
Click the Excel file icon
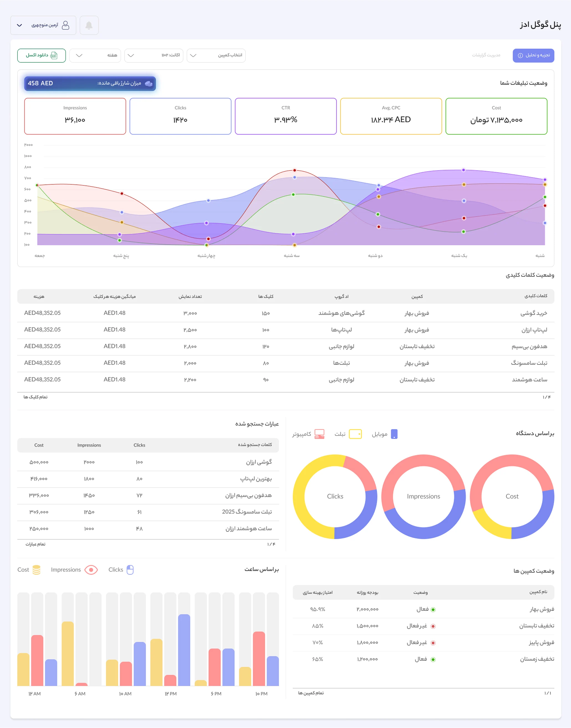[53, 55]
